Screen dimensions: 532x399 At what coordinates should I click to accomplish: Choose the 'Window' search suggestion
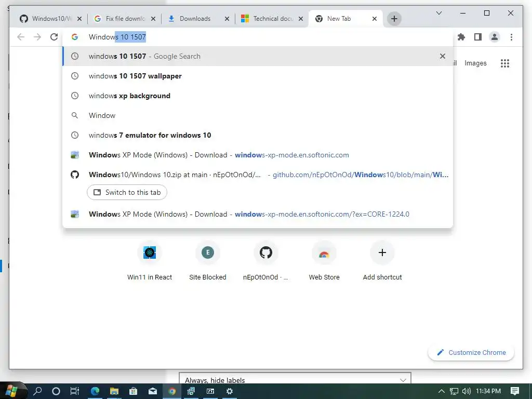tap(258, 115)
